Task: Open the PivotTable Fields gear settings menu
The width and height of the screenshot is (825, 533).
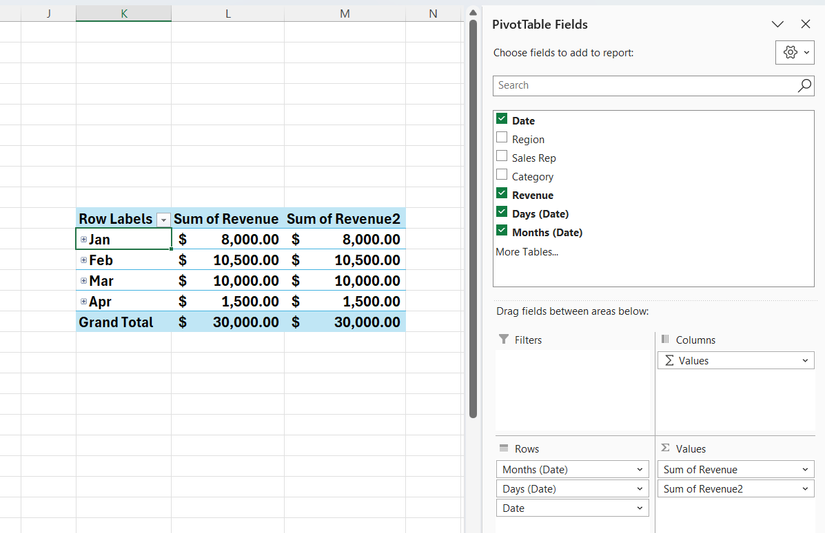Action: coord(794,53)
